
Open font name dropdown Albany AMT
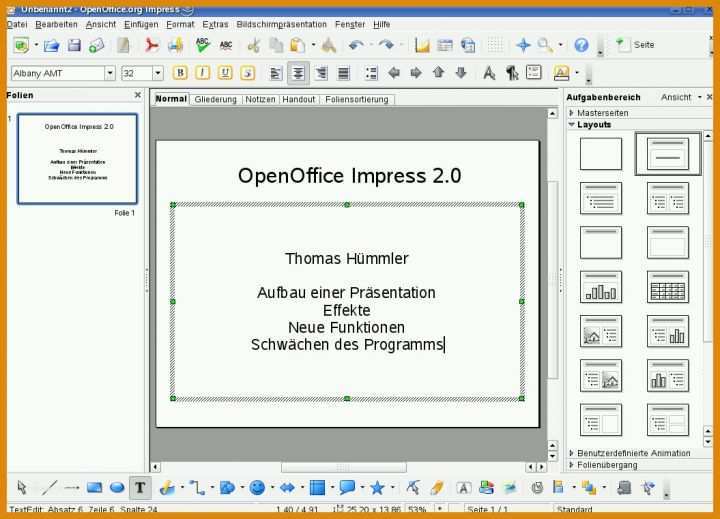[x=110, y=73]
